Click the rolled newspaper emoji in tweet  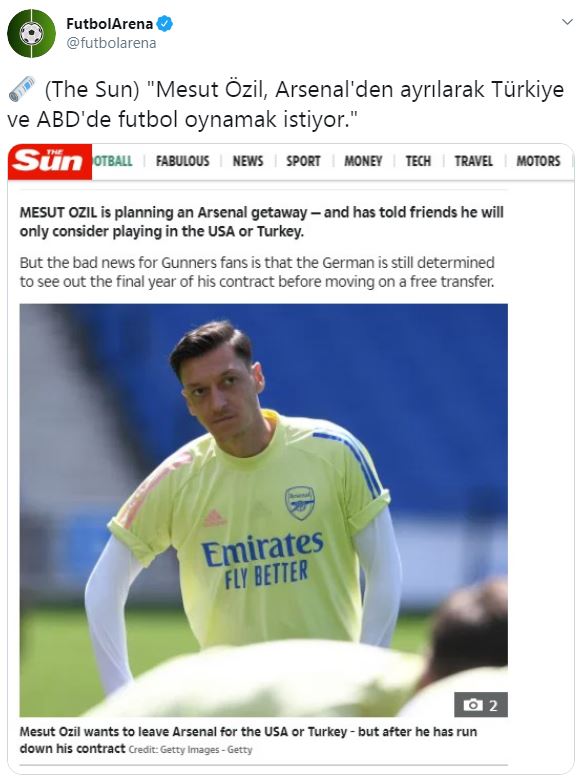click(21, 89)
